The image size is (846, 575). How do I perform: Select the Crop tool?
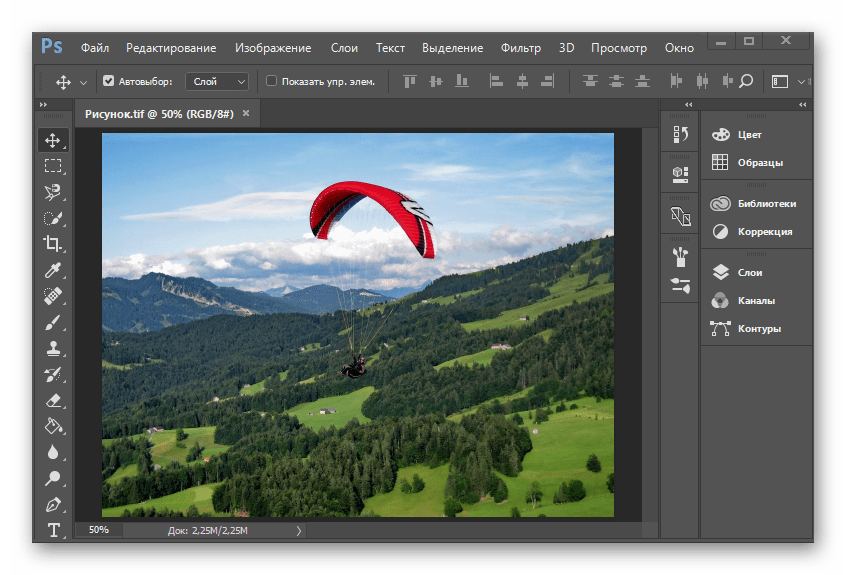52,244
